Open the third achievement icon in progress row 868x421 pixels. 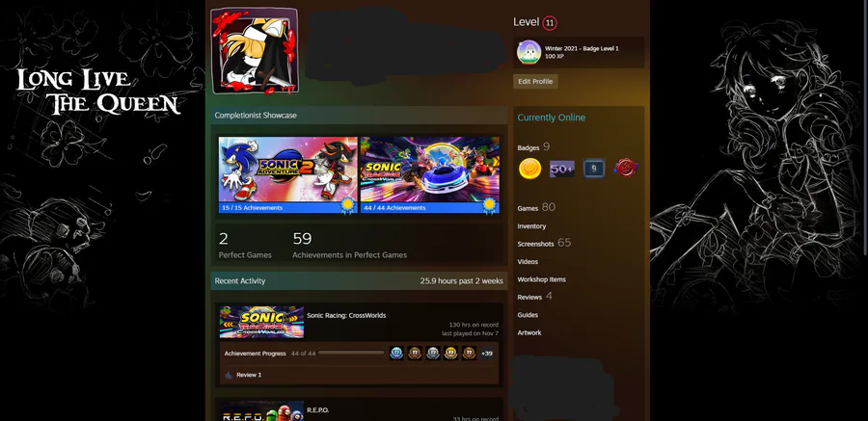pos(433,353)
